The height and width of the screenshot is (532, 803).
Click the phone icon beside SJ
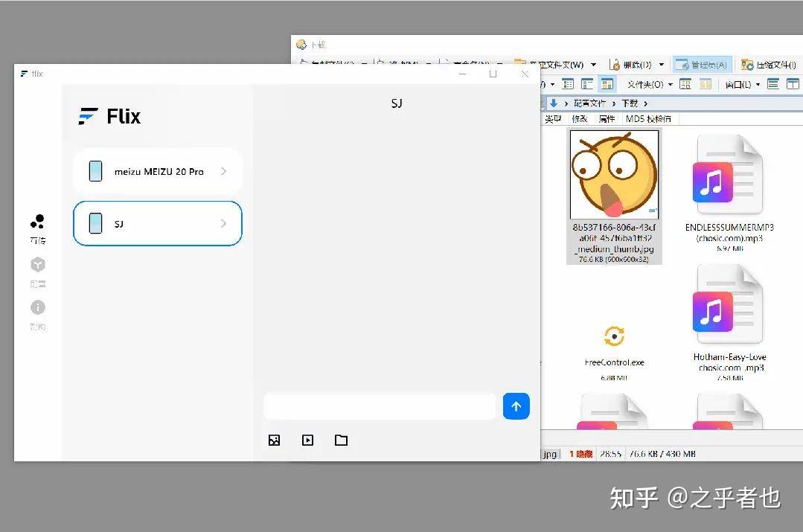(95, 223)
